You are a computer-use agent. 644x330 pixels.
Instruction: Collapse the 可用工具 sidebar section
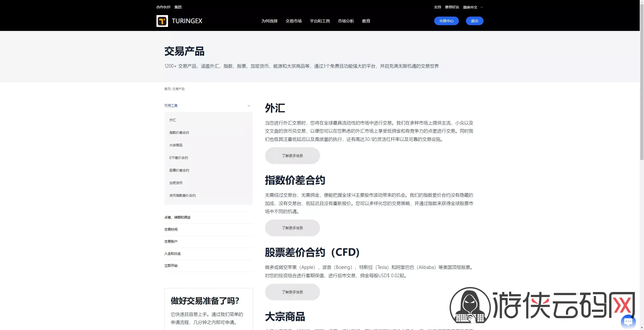point(208,106)
